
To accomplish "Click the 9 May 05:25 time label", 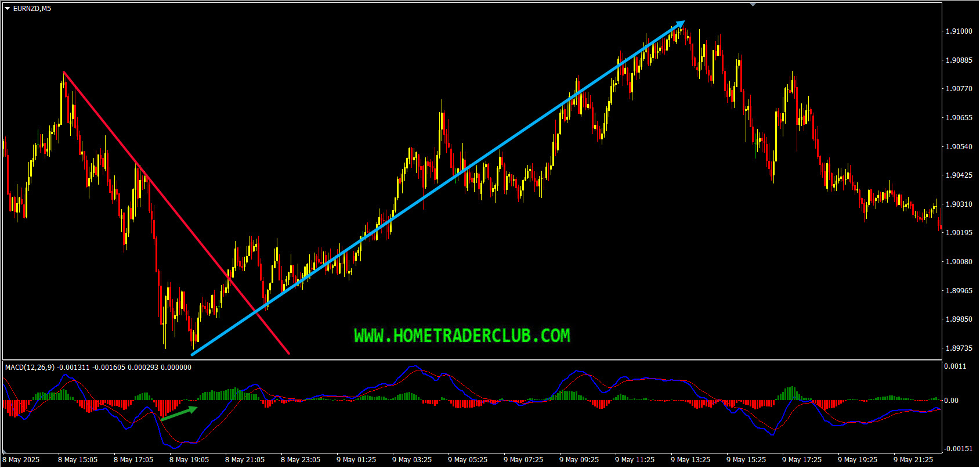I will point(468,460).
